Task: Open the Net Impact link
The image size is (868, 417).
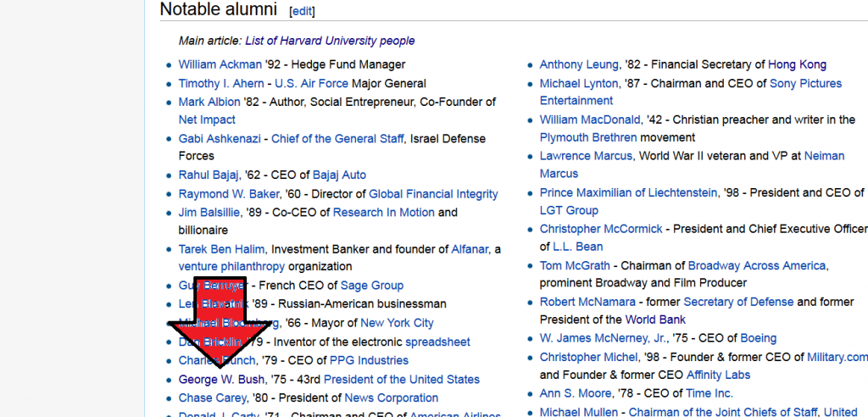Action: pos(207,120)
